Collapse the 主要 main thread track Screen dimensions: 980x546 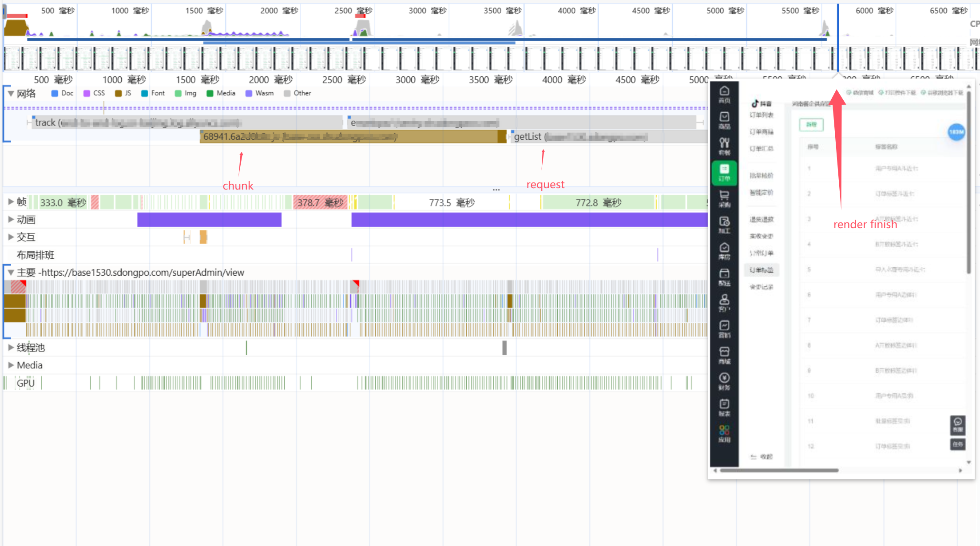(x=11, y=273)
